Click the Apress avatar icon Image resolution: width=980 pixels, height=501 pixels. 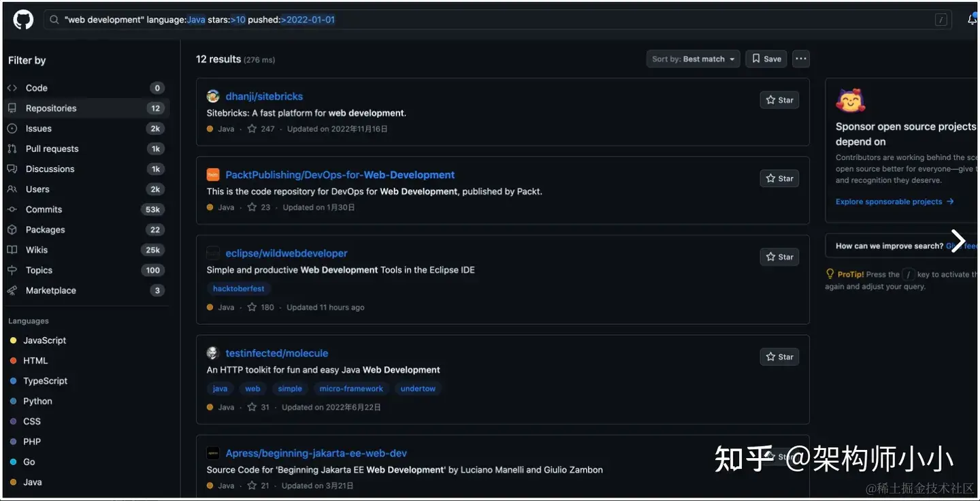click(x=213, y=453)
